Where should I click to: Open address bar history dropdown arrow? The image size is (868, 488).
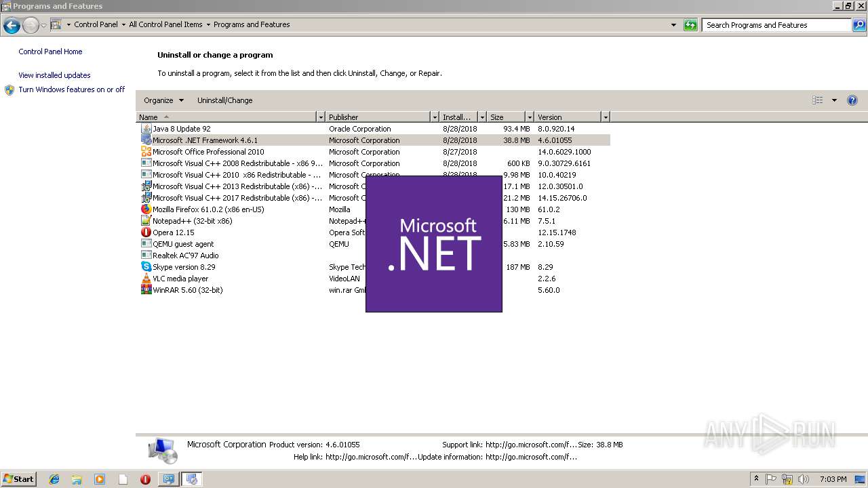coord(673,25)
